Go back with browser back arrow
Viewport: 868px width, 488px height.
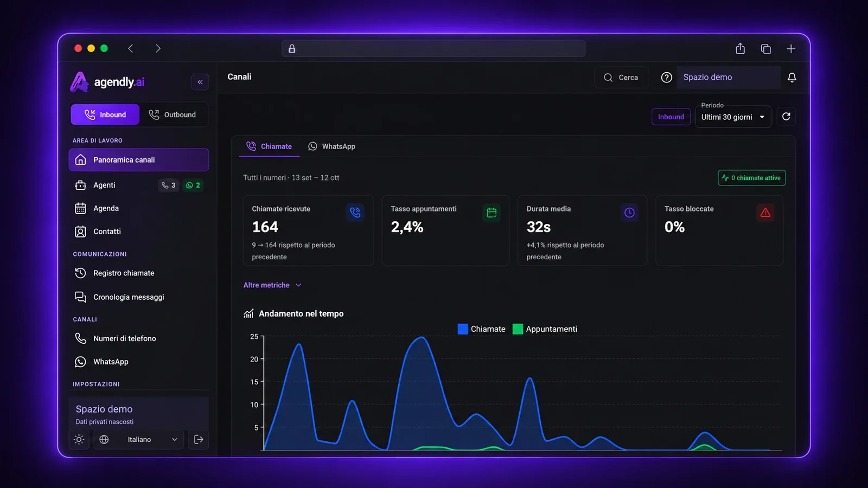131,48
